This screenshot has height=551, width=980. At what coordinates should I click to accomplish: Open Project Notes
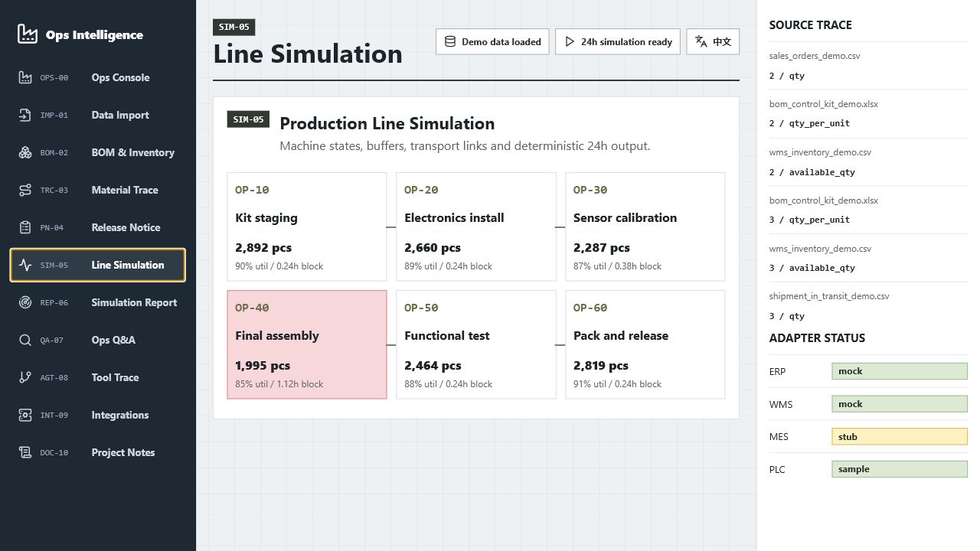click(x=97, y=452)
